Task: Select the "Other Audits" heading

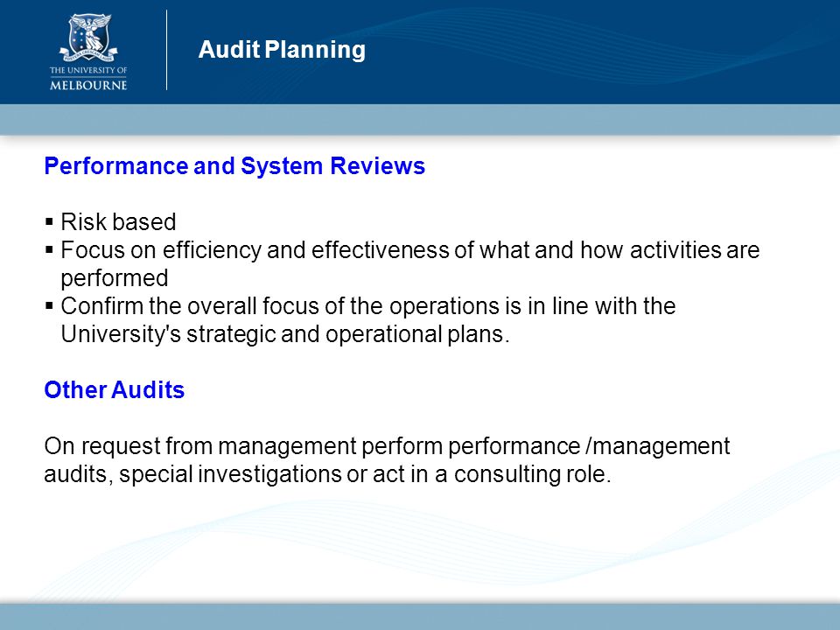Action: (114, 390)
